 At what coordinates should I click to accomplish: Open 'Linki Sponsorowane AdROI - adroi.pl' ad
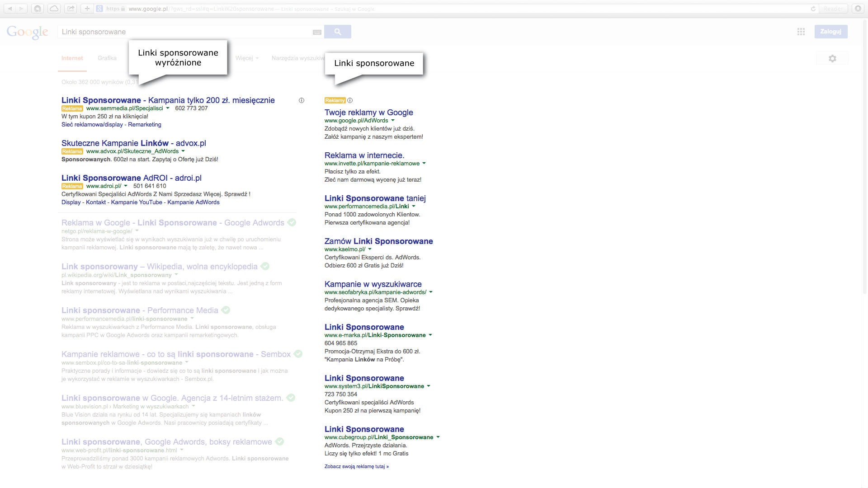tap(132, 178)
